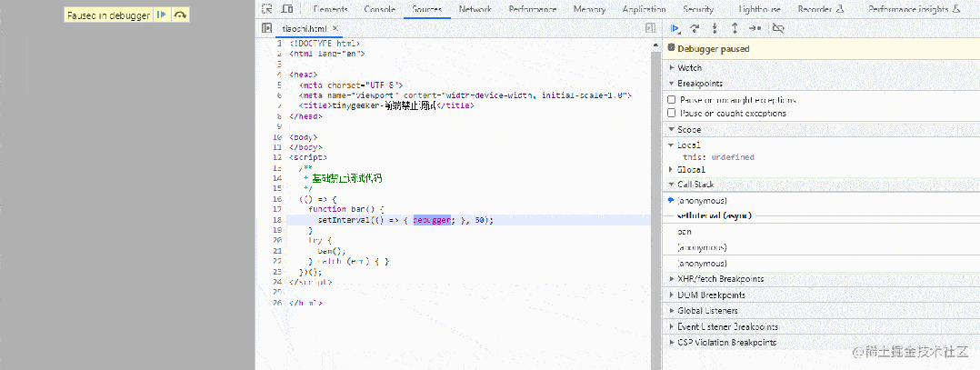Step into next function call
The image size is (980, 370).
715,28
